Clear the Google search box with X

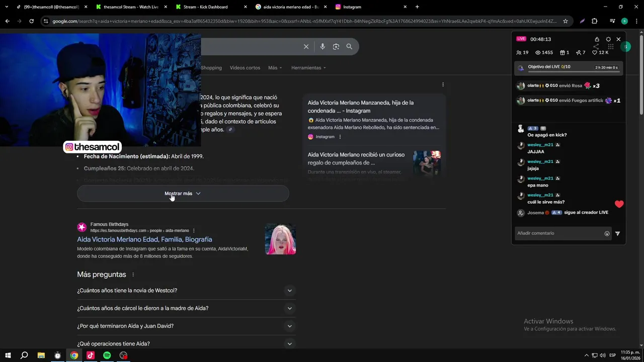(x=306, y=47)
